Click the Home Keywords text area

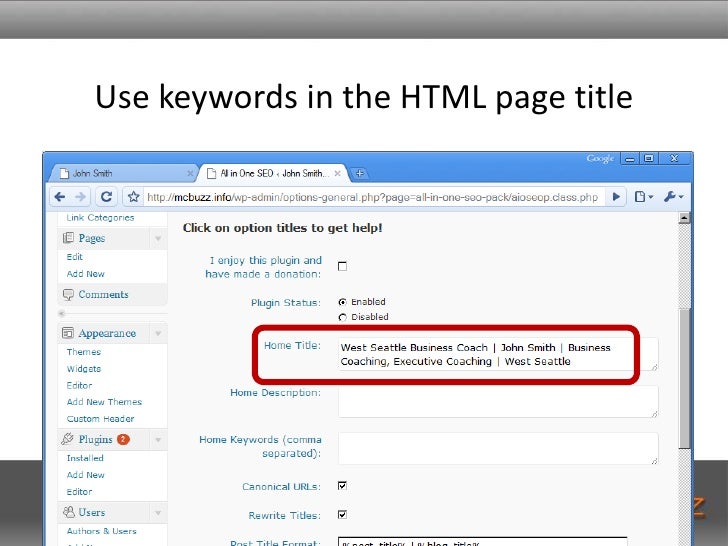pyautogui.click(x=498, y=448)
